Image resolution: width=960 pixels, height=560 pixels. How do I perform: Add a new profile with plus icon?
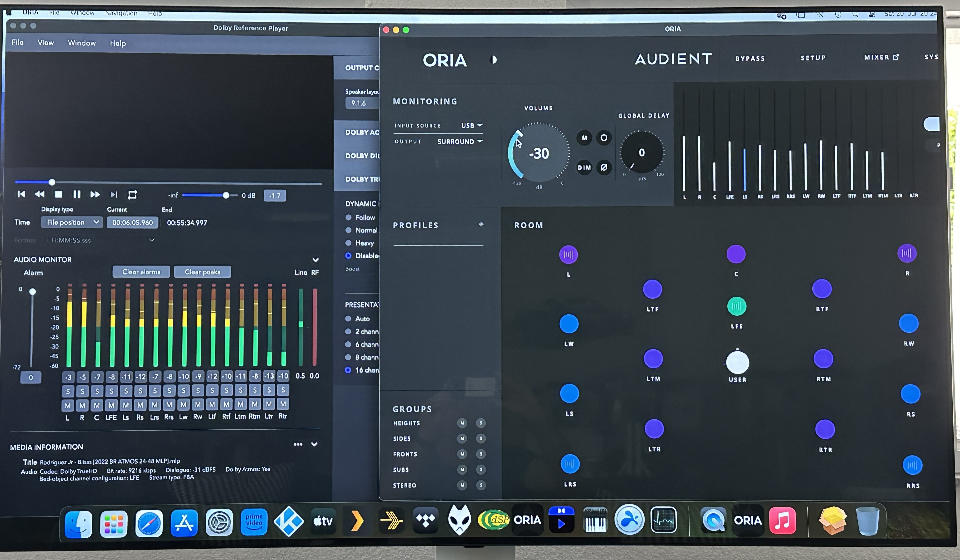click(x=481, y=224)
